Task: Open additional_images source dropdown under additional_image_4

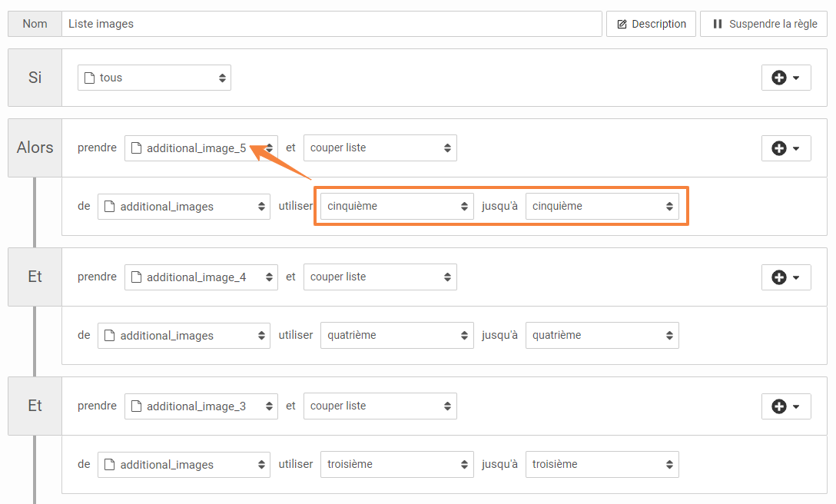Action: [x=184, y=336]
